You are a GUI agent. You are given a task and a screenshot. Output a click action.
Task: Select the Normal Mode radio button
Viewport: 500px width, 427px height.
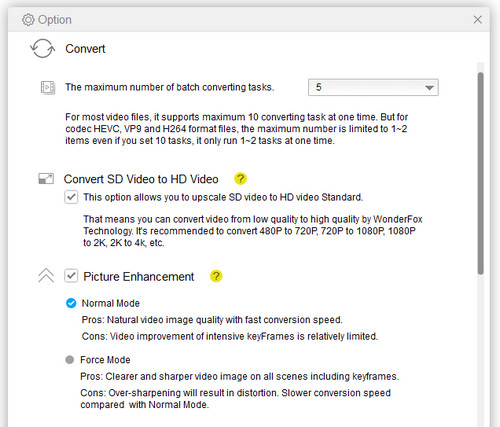click(x=71, y=303)
